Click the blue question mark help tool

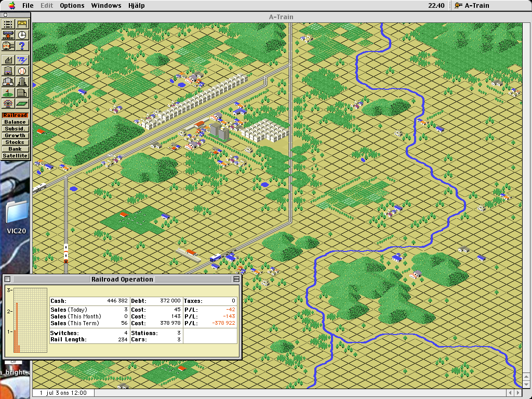click(x=22, y=46)
